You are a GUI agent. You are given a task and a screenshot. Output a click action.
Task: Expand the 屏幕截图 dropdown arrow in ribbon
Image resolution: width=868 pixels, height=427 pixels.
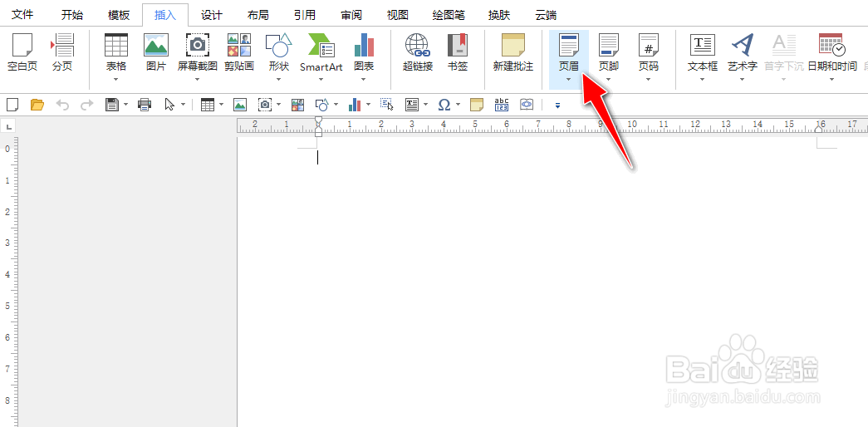tap(198, 79)
